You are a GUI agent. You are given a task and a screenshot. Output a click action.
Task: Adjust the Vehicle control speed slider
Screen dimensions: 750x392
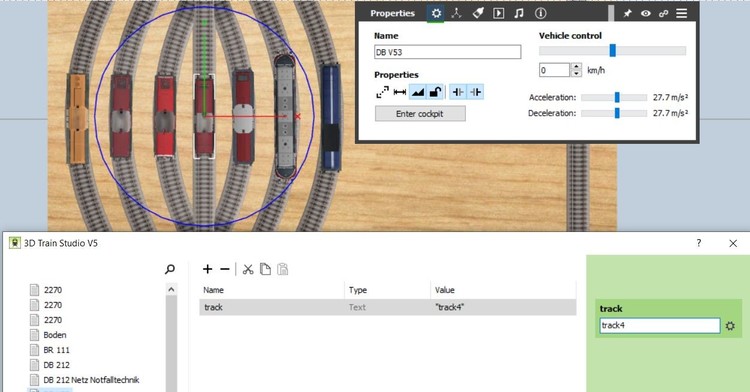point(612,51)
